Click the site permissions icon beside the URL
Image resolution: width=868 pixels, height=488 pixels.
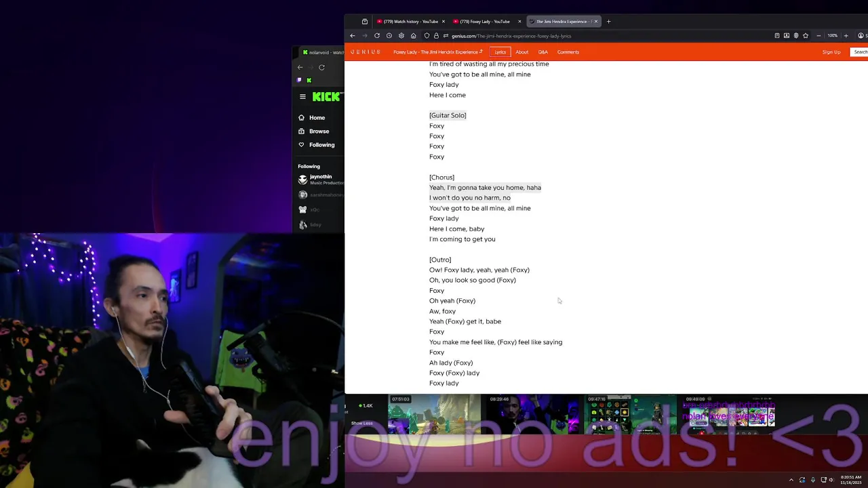[x=446, y=36]
